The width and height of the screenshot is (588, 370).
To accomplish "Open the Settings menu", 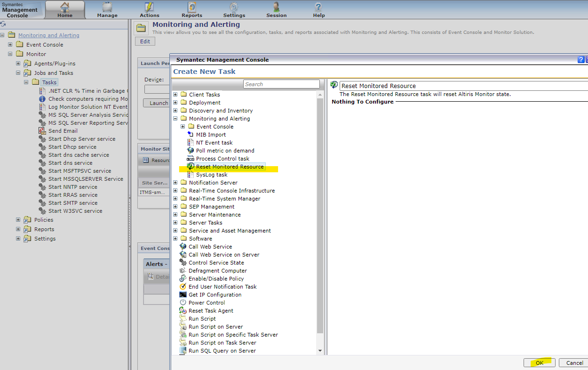I will click(x=234, y=10).
